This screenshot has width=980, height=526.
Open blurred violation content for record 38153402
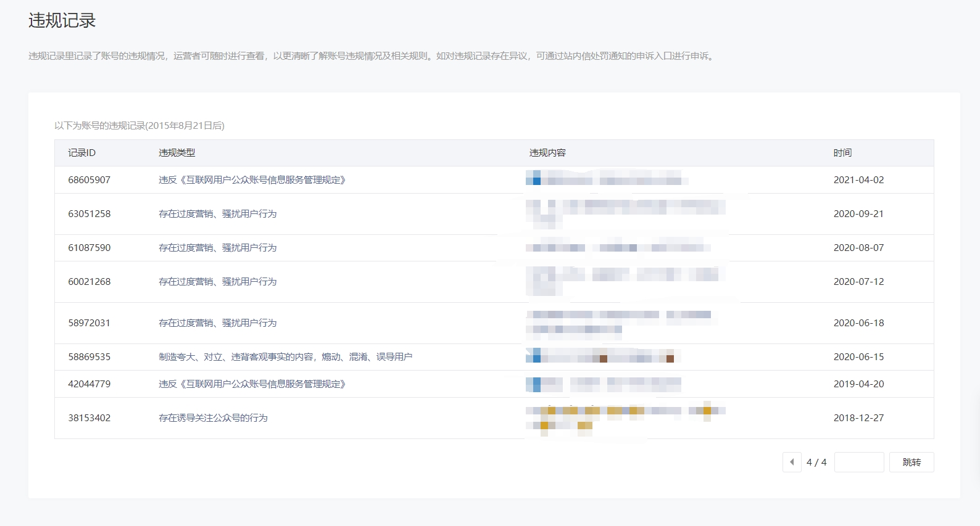626,418
